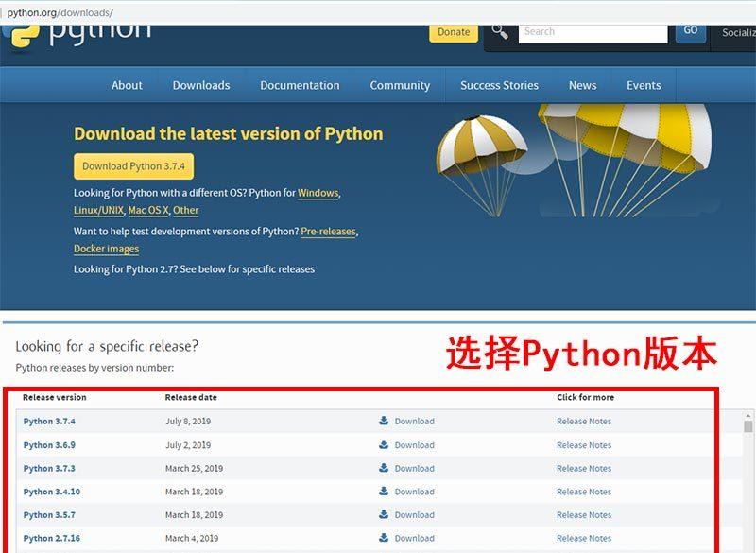756x553 pixels.
Task: Open the Community menu
Action: pyautogui.click(x=400, y=85)
